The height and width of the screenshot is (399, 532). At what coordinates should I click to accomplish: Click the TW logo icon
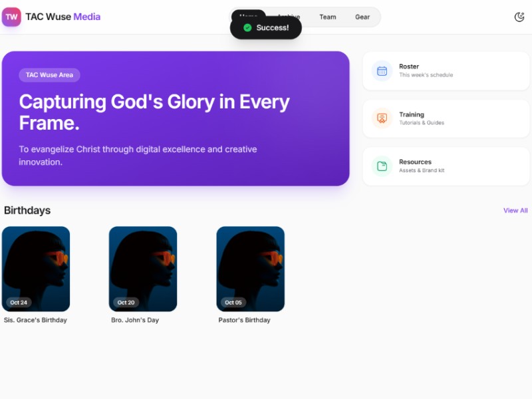[11, 17]
